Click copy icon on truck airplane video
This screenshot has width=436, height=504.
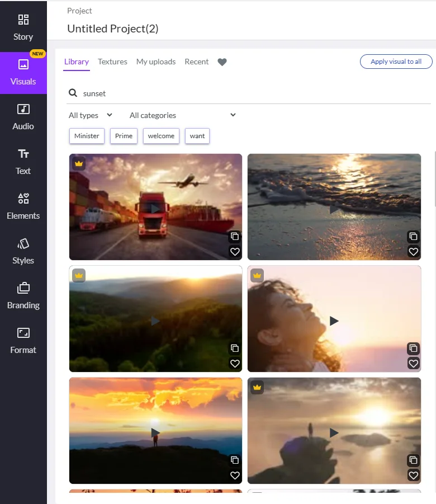[x=235, y=237]
